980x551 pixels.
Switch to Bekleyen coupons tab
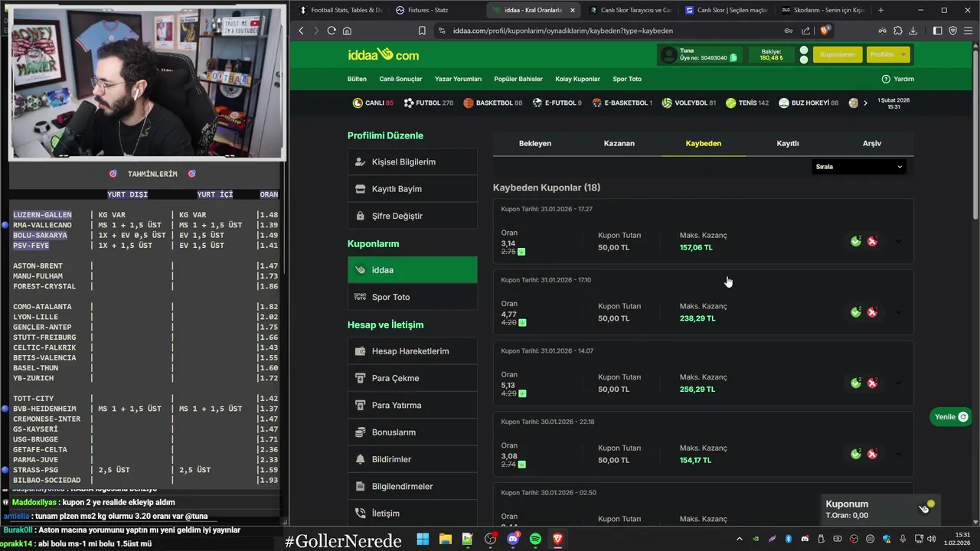click(535, 143)
